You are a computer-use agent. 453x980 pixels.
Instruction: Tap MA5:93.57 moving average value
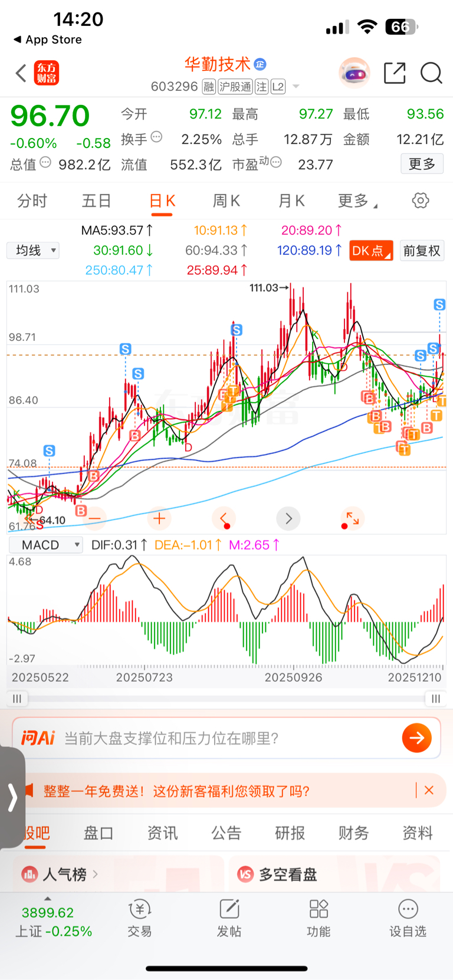117,230
